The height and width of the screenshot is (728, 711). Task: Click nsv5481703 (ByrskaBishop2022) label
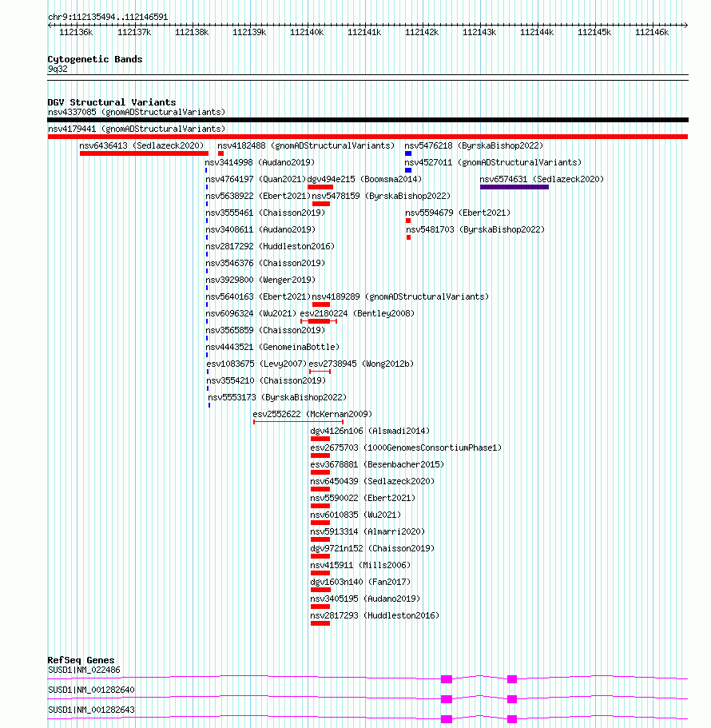[x=475, y=229]
